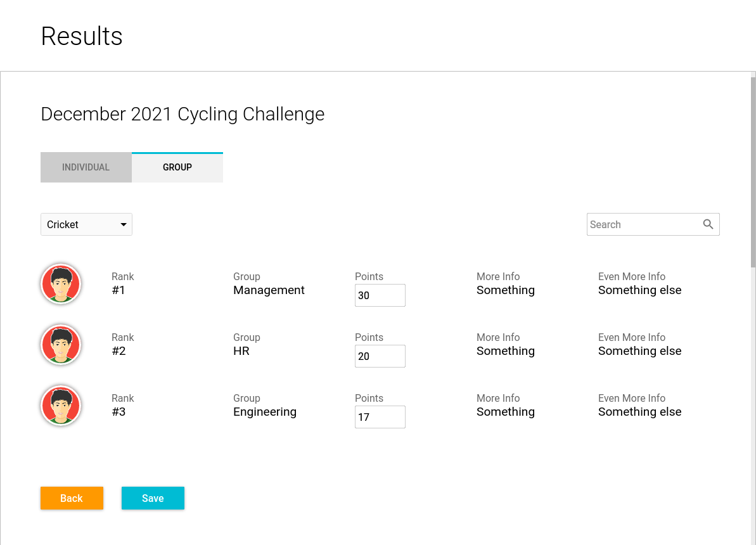The image size is (756, 545).
Task: Click rank #1 label
Action: (119, 290)
